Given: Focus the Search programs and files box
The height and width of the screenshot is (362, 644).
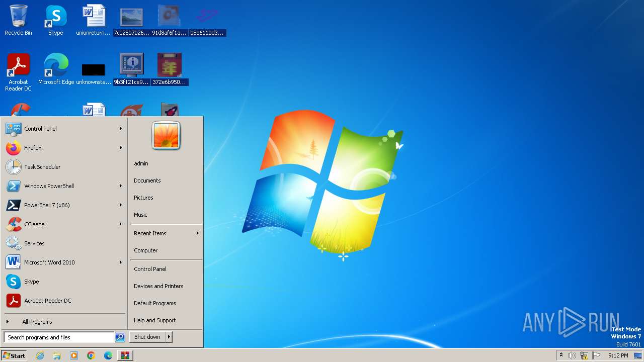Looking at the screenshot, I should tap(59, 337).
